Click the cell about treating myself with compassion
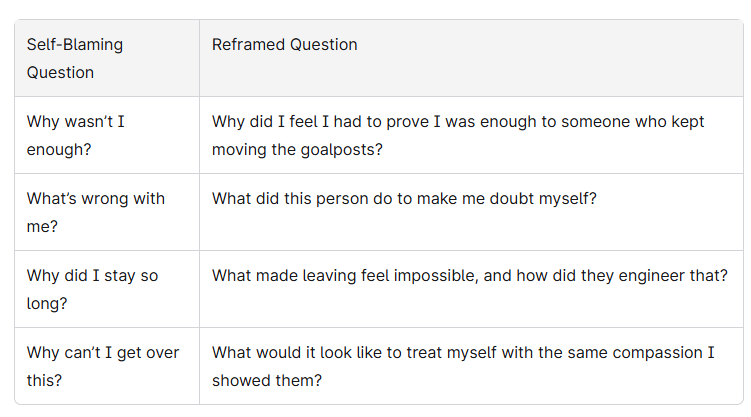The height and width of the screenshot is (417, 751). (x=460, y=366)
